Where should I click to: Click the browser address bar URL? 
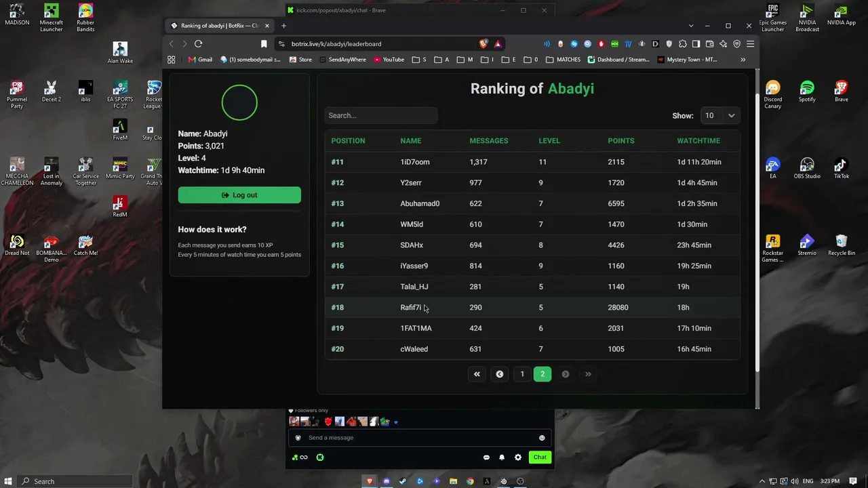tap(336, 44)
